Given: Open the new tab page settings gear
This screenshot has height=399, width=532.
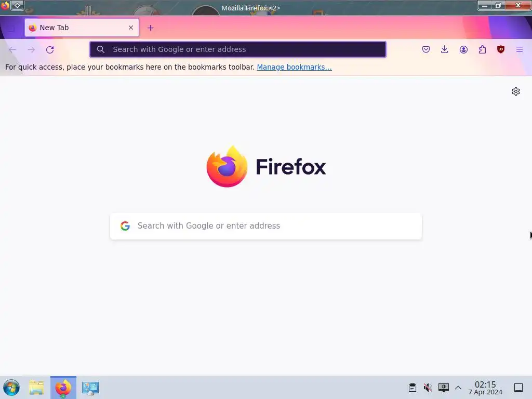Looking at the screenshot, I should click(516, 91).
